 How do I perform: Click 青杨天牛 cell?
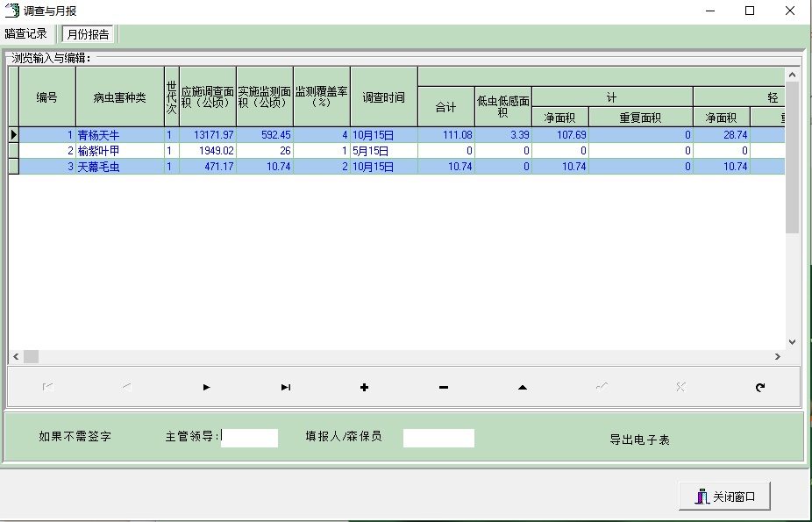(x=119, y=134)
